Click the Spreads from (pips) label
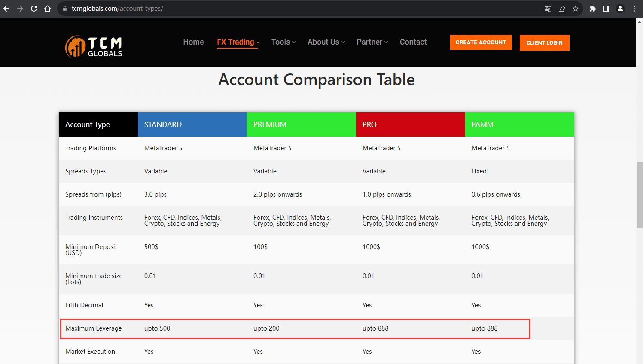 click(93, 194)
